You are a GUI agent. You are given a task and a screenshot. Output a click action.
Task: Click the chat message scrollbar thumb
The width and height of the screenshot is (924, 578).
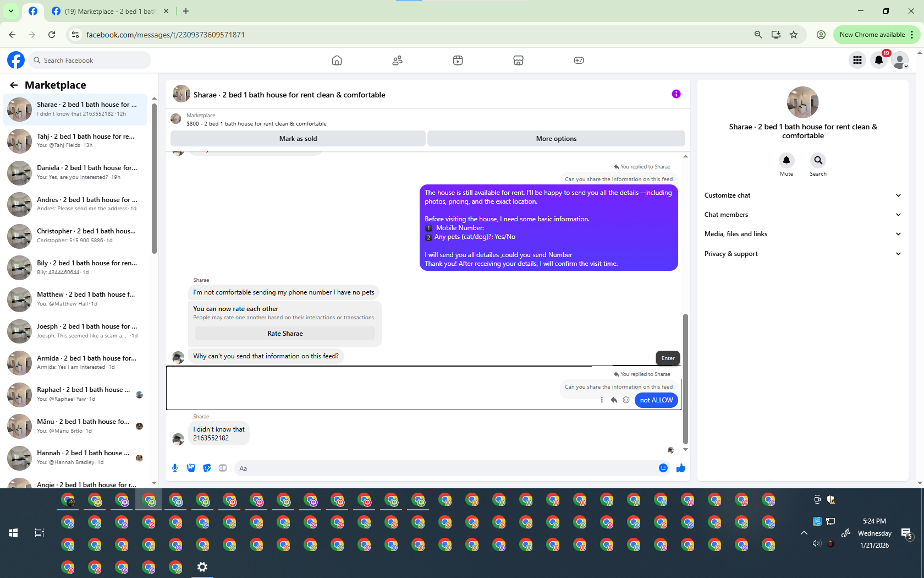pos(685,379)
